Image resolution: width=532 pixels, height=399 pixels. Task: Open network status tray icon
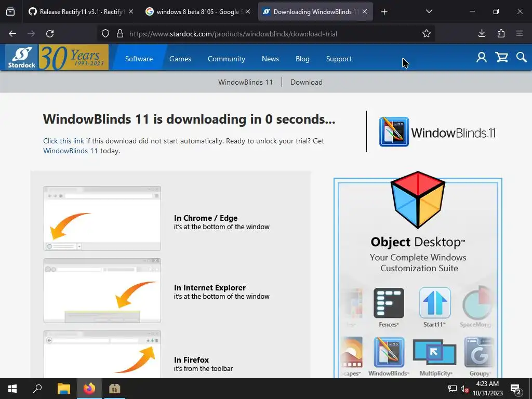pyautogui.click(x=453, y=389)
